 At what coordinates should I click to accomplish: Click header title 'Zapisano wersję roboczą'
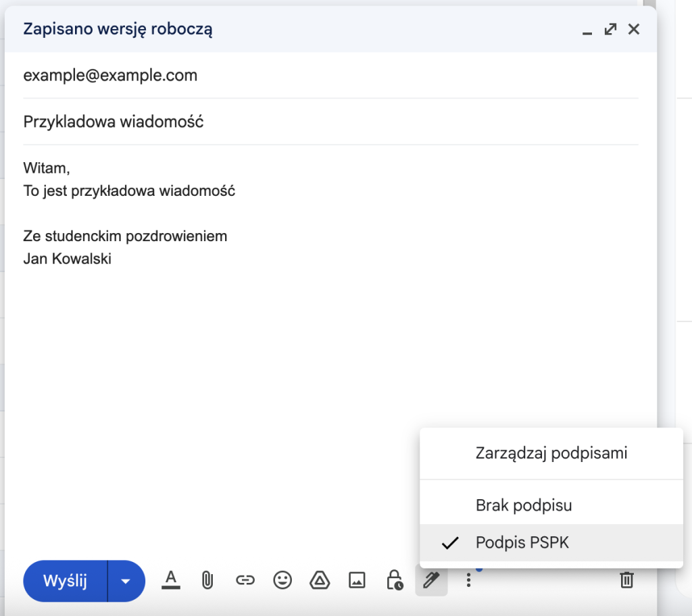tap(118, 29)
